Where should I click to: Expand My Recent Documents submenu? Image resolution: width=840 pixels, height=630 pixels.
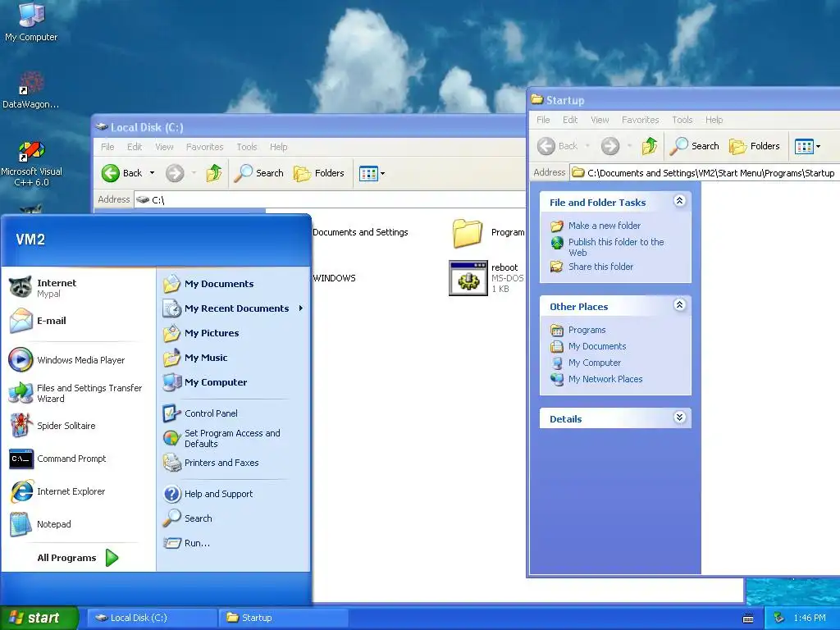233,308
